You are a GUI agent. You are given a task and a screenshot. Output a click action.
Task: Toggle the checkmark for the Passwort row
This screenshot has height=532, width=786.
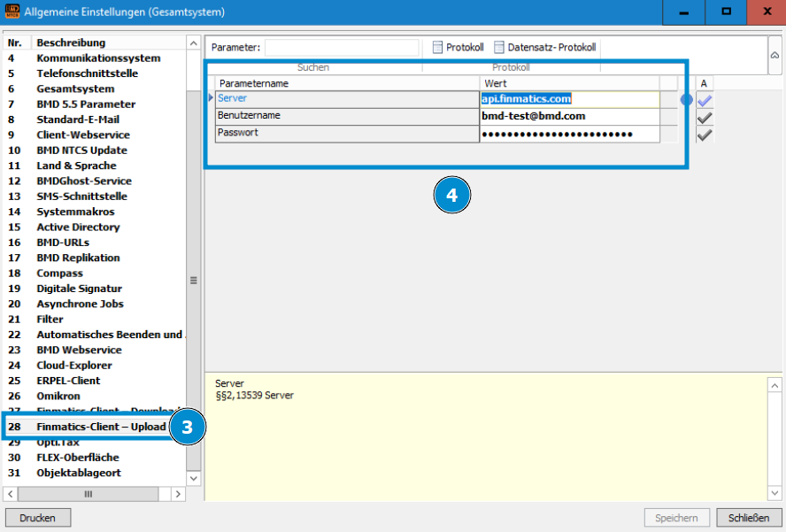[x=705, y=135]
